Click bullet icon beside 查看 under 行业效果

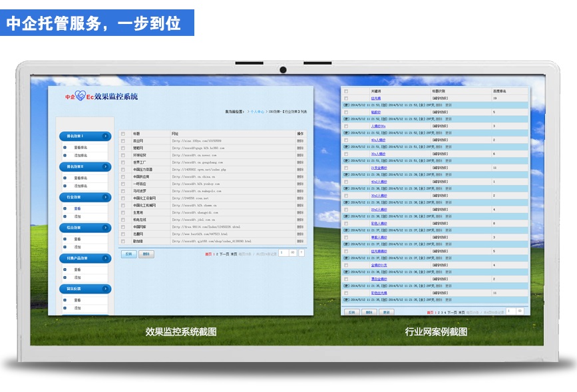(x=65, y=208)
